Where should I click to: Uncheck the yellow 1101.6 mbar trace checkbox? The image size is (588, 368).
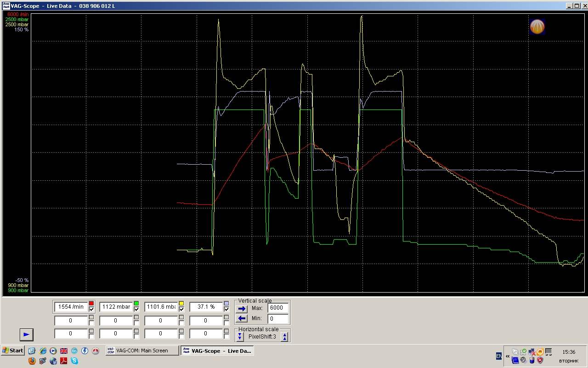pos(181,310)
